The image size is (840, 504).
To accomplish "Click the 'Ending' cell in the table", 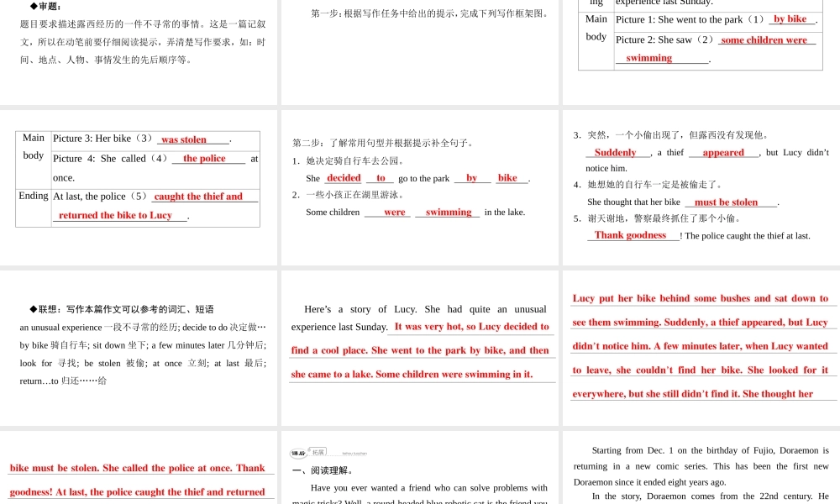I will [x=34, y=196].
